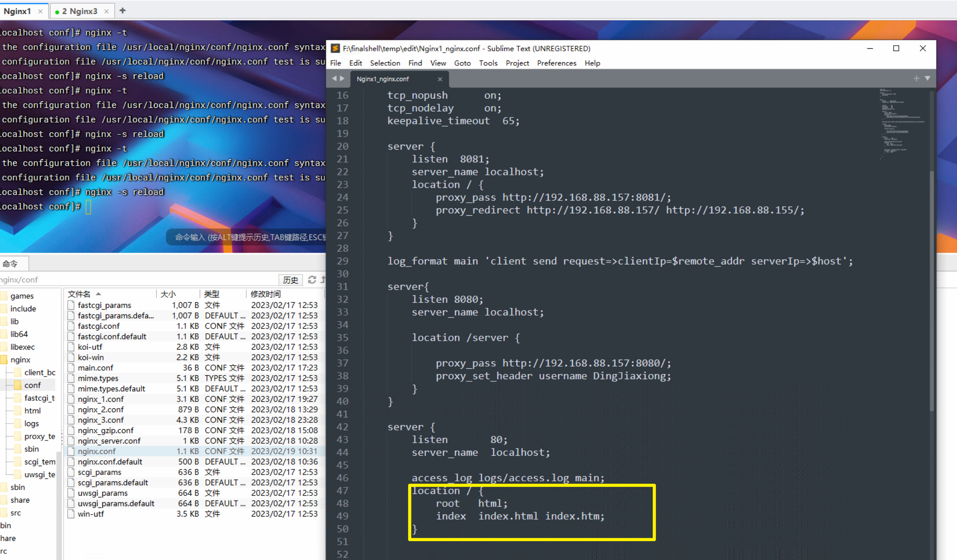
Task: Click the Sublime forward navigation arrow
Action: pyautogui.click(x=342, y=78)
